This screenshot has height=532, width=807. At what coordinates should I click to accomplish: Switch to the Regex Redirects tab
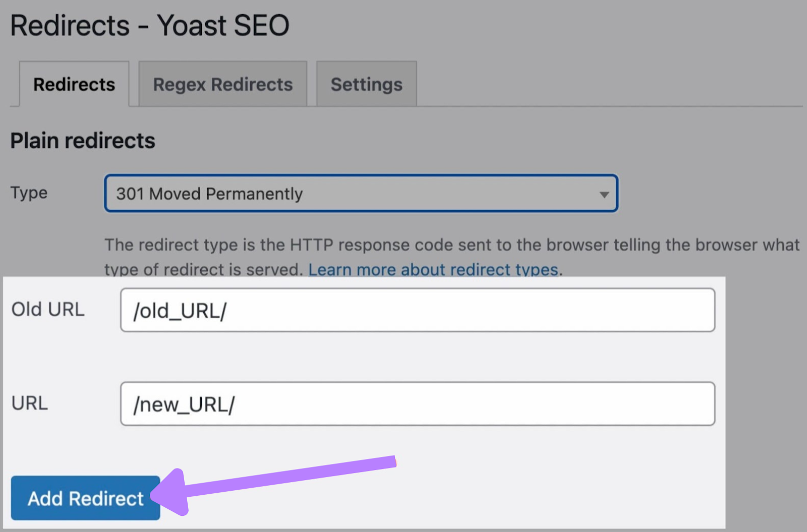coord(222,84)
